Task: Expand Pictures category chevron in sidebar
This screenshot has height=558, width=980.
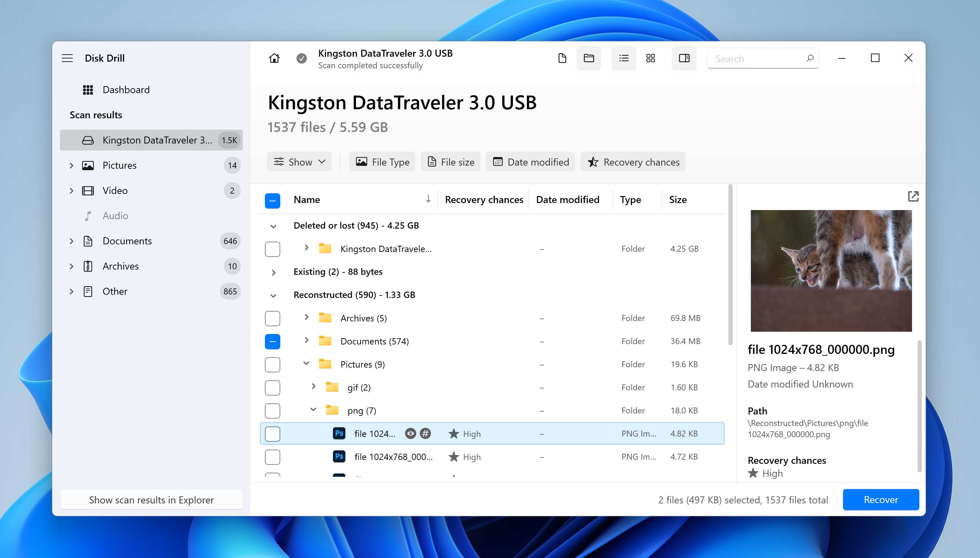Action: click(71, 166)
